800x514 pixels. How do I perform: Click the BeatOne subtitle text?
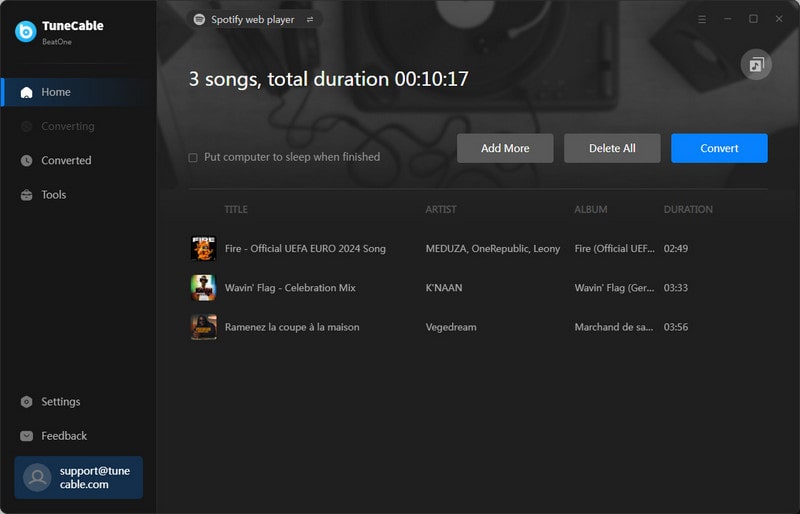coord(57,42)
